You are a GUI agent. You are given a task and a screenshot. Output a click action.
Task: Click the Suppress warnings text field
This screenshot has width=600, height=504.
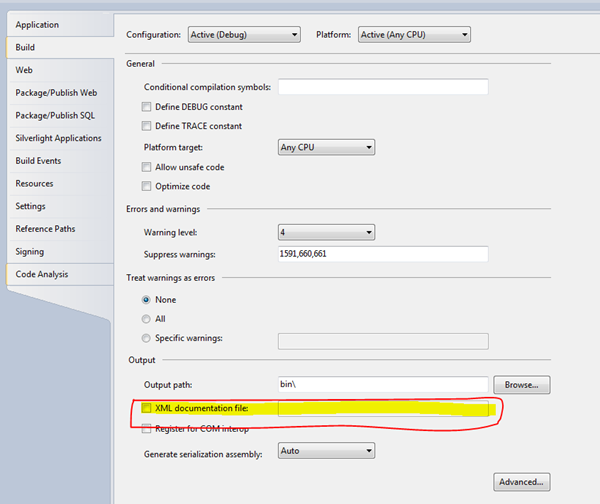point(383,254)
